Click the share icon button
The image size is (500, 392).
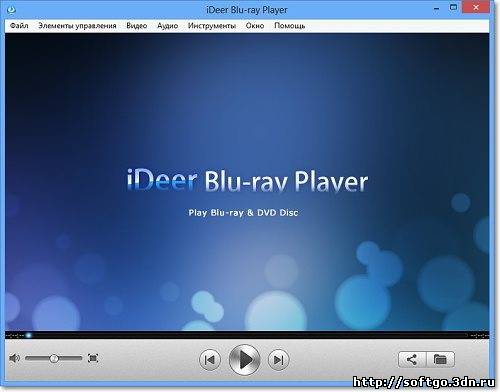(412, 359)
